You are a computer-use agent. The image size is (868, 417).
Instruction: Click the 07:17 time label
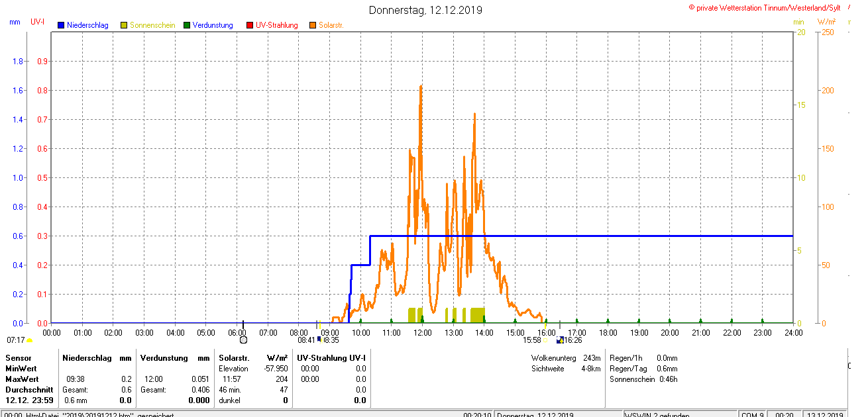tap(16, 340)
